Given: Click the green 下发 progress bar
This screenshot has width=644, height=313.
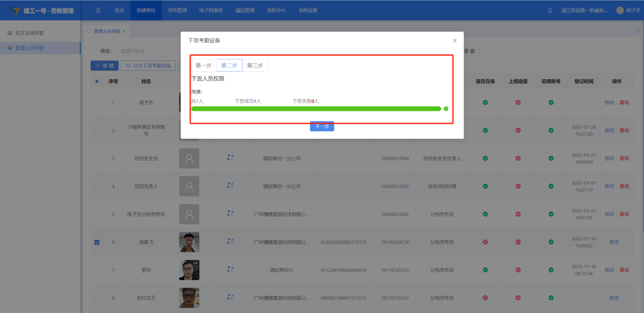Looking at the screenshot, I should pyautogui.click(x=315, y=109).
